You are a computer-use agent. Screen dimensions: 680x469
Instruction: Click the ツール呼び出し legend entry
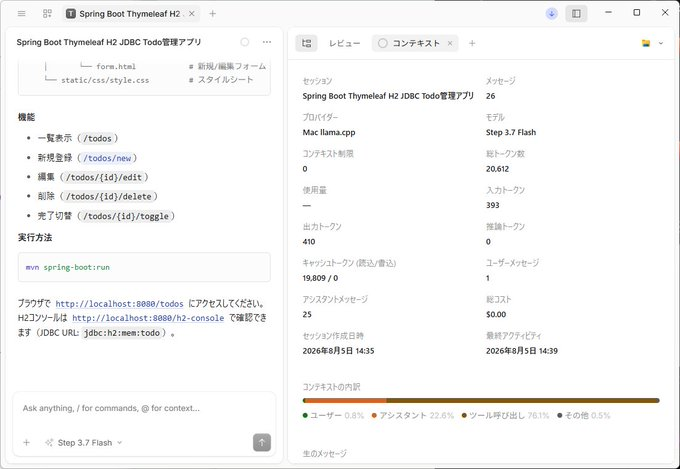coord(506,416)
